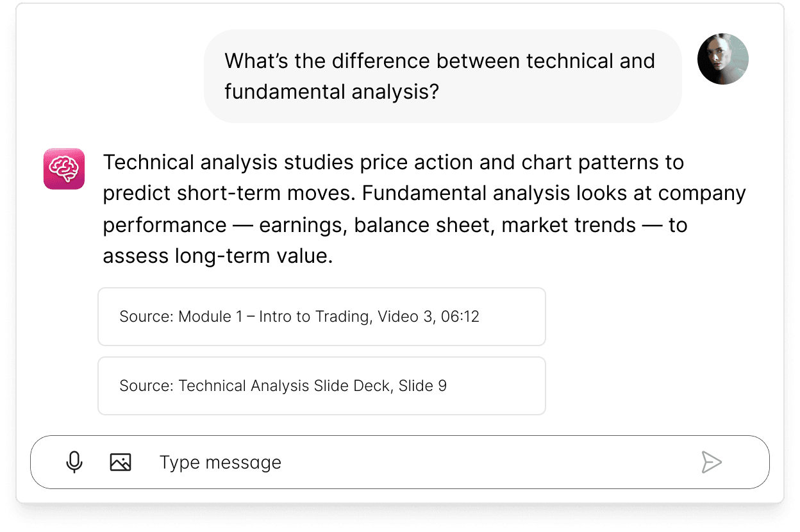Click the "Type message" placeholder text

(221, 462)
